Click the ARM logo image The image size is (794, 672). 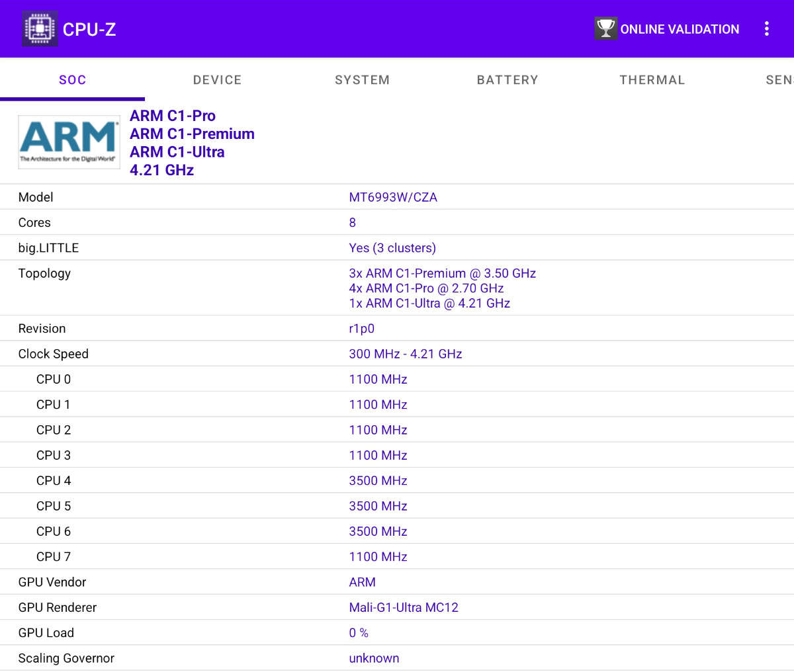coord(69,142)
